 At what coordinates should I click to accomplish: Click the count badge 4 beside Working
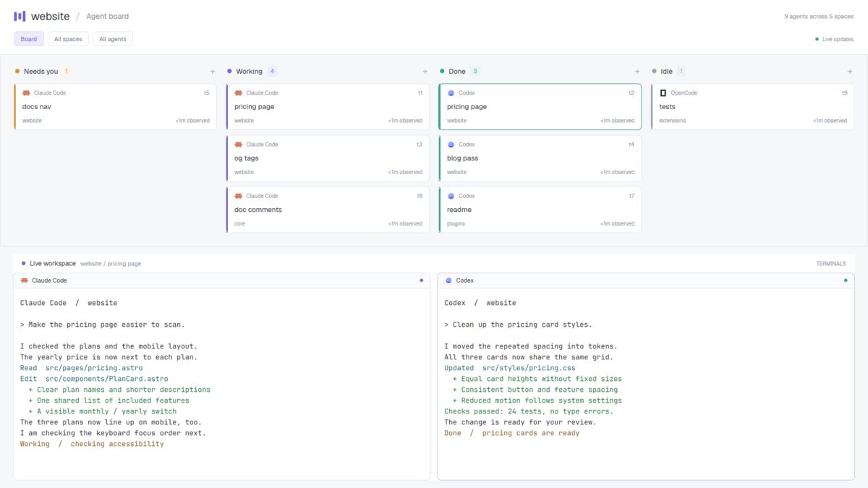point(272,72)
